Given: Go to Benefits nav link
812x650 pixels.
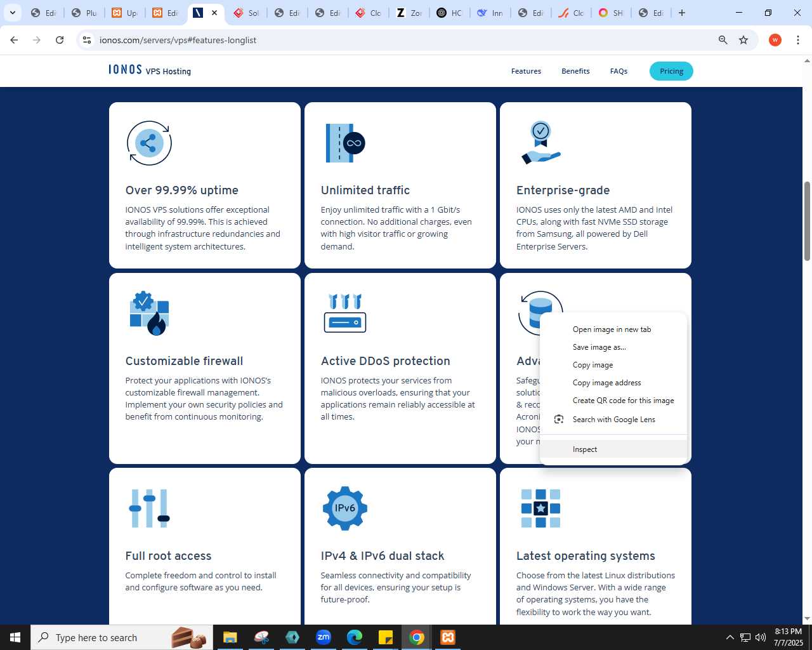Looking at the screenshot, I should coord(575,71).
